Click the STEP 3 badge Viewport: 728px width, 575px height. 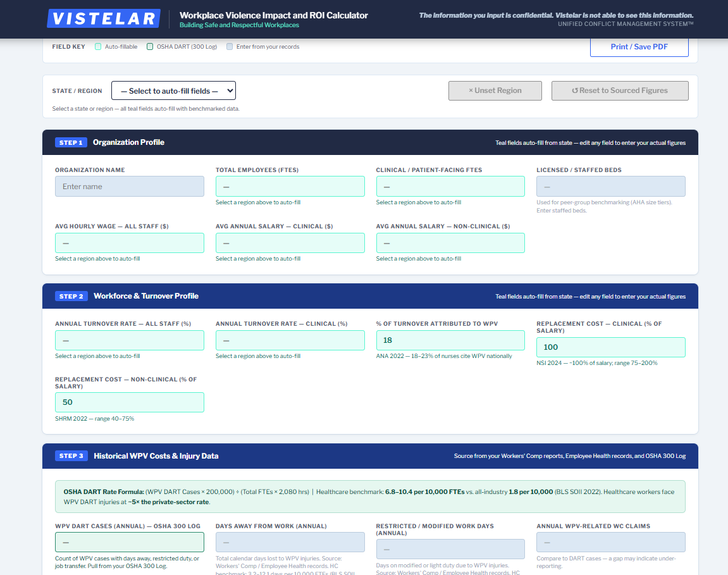click(71, 456)
